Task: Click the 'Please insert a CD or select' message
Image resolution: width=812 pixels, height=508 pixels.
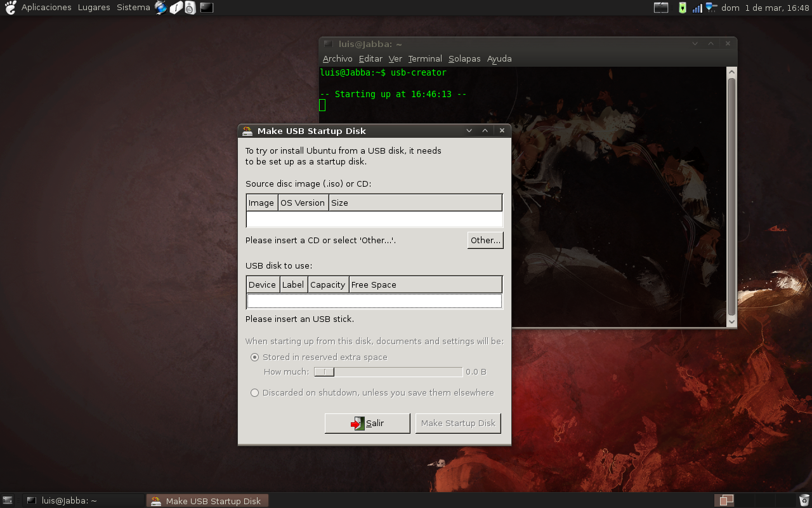Action: [x=320, y=240]
